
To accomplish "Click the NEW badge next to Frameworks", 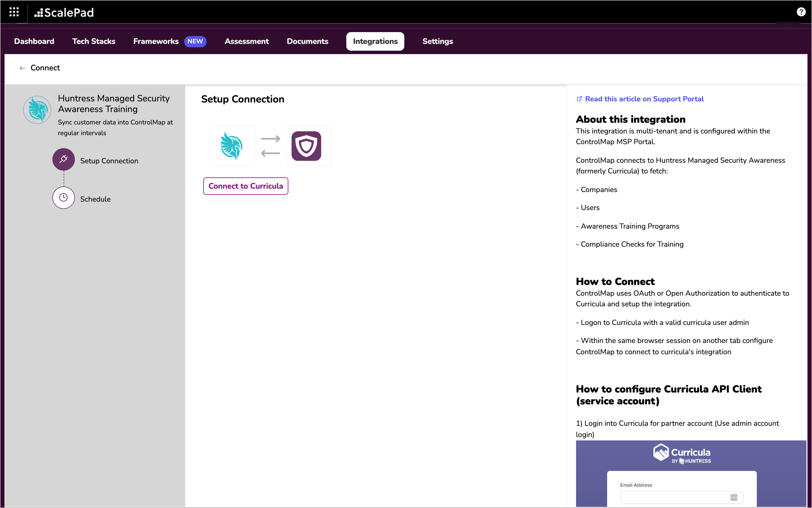I will coord(195,41).
